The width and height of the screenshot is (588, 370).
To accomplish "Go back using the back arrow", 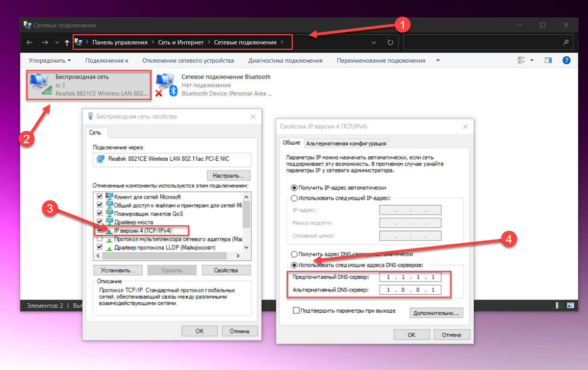I will click(x=29, y=43).
